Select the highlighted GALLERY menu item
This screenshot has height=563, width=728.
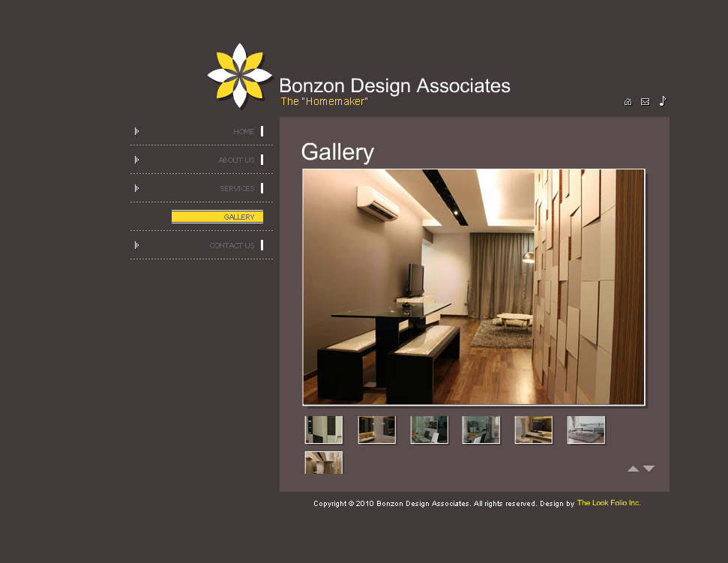coord(217,217)
